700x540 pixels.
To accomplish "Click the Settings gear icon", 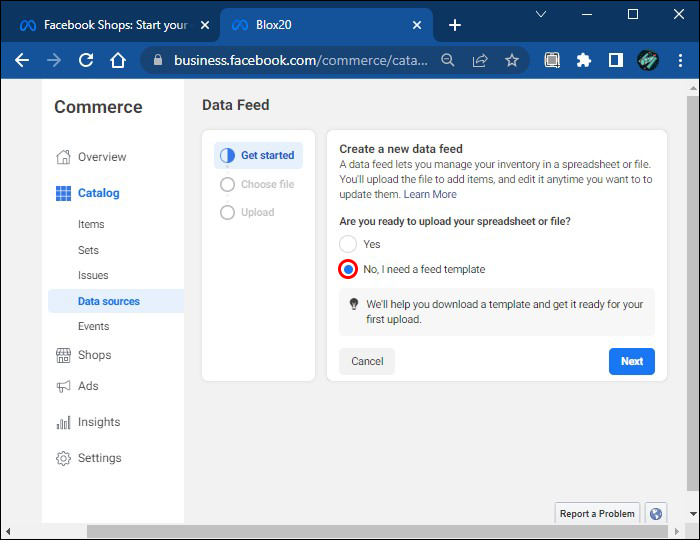I will click(64, 458).
